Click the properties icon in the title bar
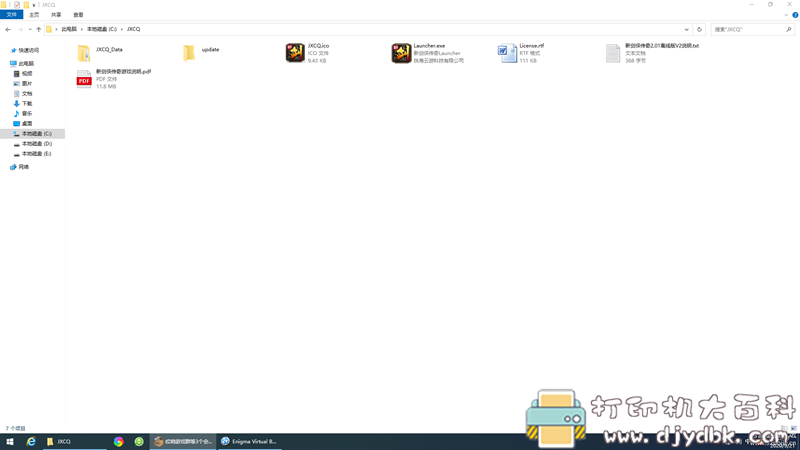Viewport: 800px width, 450px height. pos(17,5)
